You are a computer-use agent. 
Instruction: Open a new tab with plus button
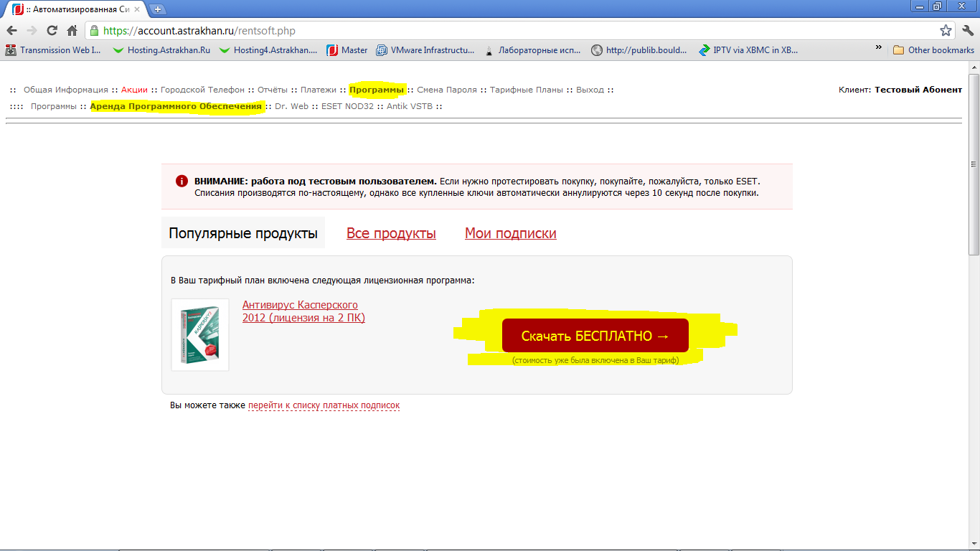(157, 9)
